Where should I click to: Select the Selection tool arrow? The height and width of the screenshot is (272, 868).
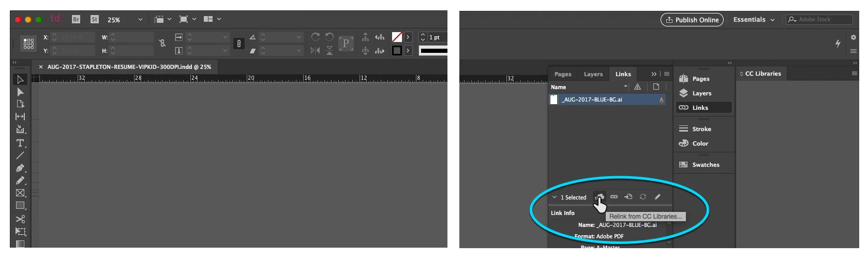(20, 79)
